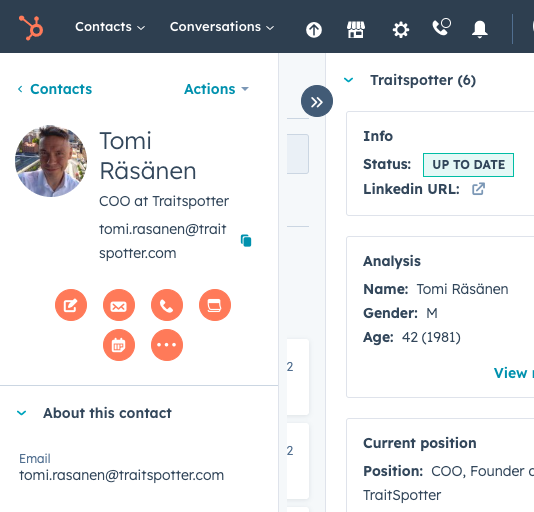
Task: Open the Marketplace storefront icon
Action: tap(356, 29)
